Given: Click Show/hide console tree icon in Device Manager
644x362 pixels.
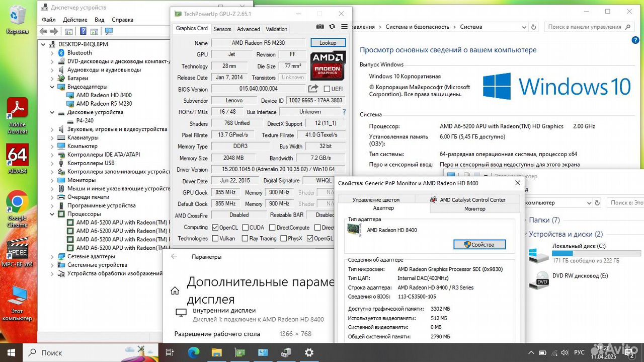Looking at the screenshot, I should point(68,31).
